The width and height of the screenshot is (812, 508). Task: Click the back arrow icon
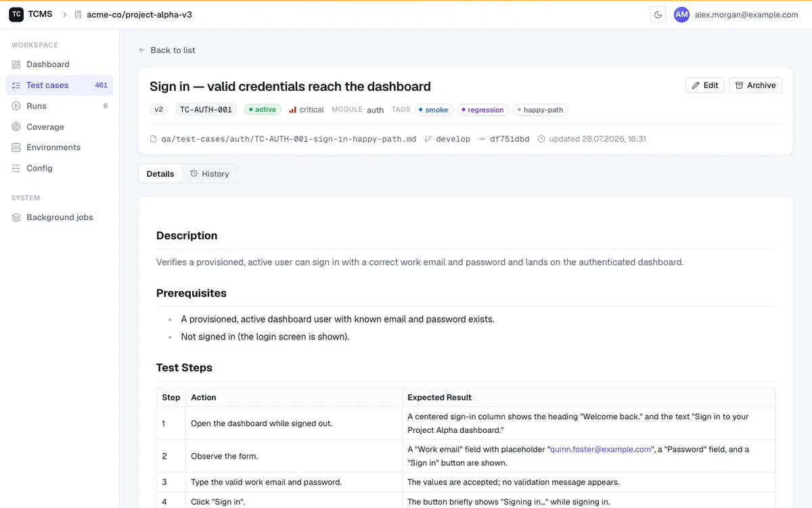pyautogui.click(x=141, y=50)
